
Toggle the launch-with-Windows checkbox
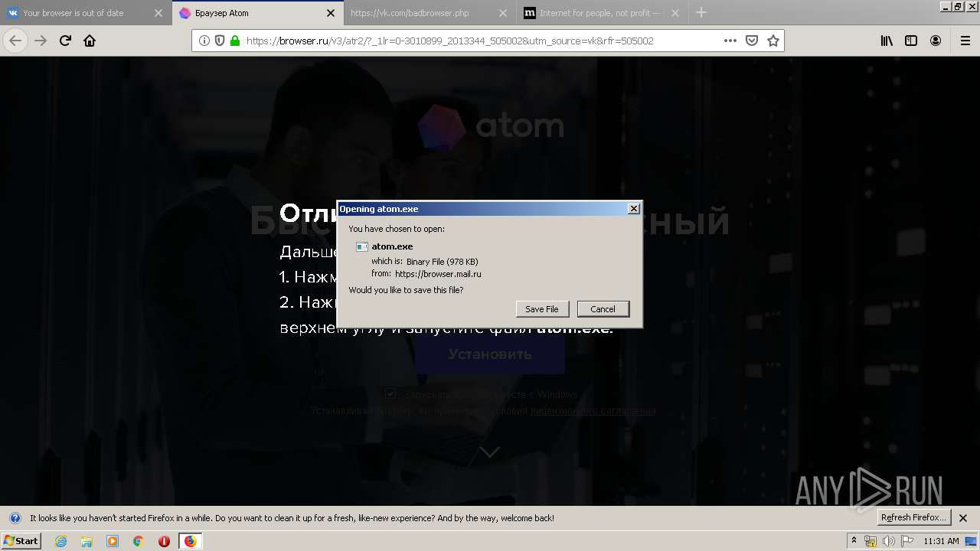click(390, 394)
